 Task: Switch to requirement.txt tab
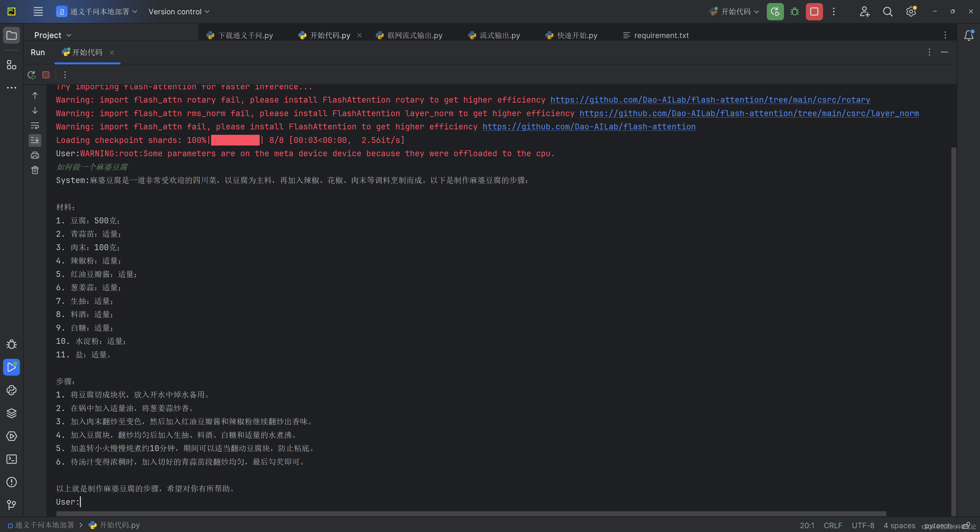pyautogui.click(x=656, y=35)
